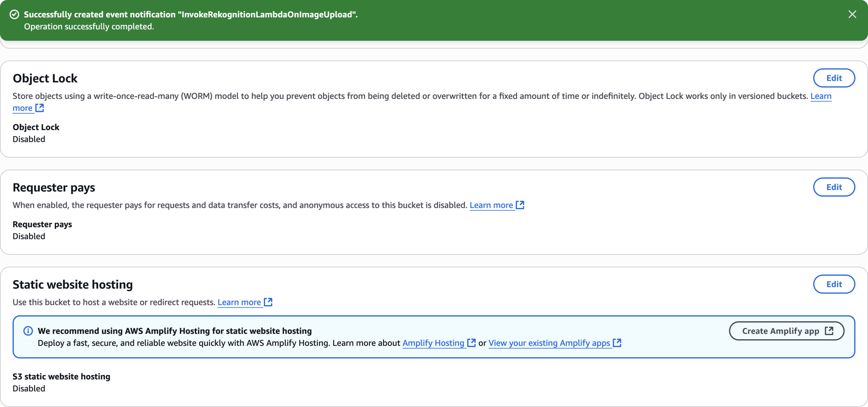This screenshot has height=407, width=868.
Task: Edit the Requester pays settings
Action: 834,187
